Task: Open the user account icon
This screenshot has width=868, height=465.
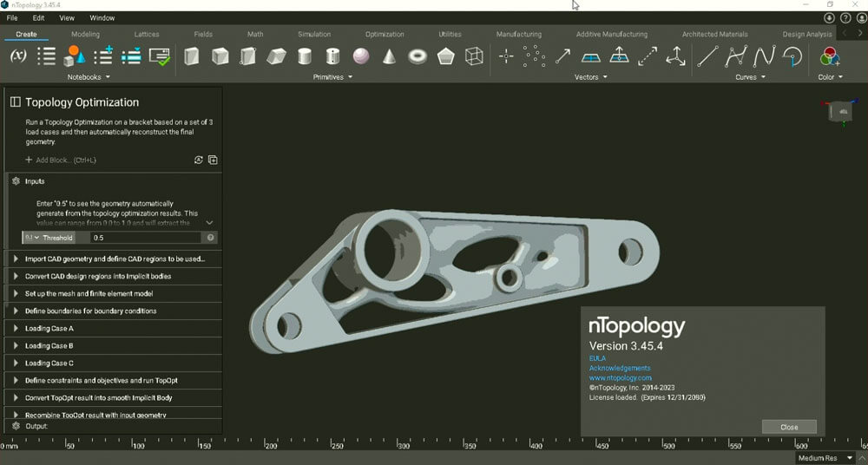Action: click(862, 17)
